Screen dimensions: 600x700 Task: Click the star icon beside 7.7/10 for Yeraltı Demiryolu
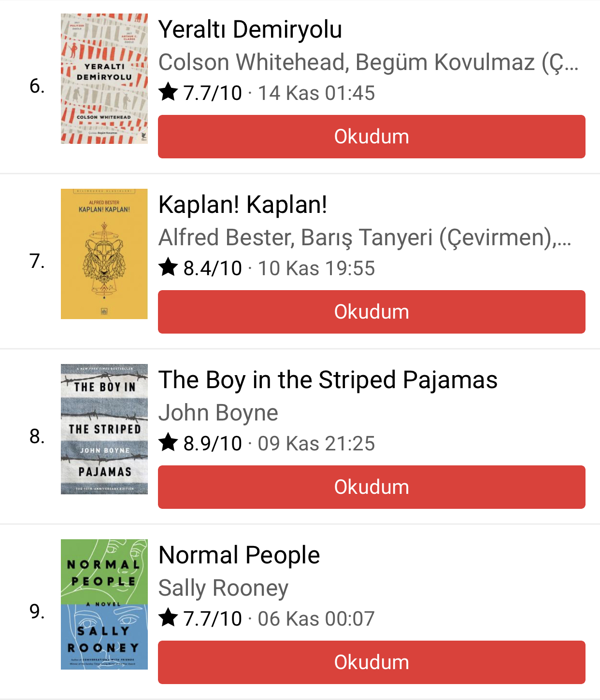pyautogui.click(x=168, y=92)
